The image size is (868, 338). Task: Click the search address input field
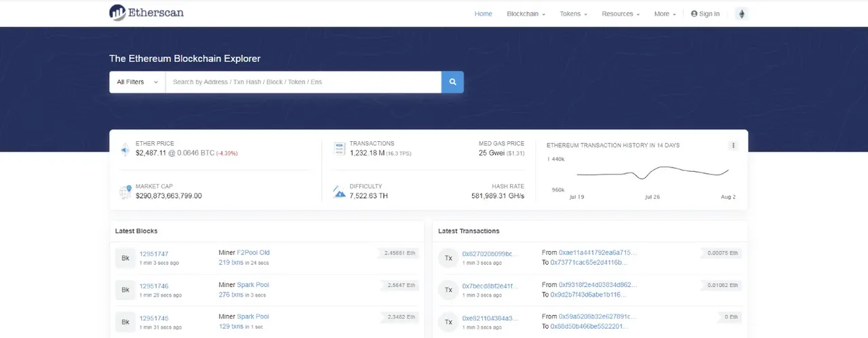[303, 82]
